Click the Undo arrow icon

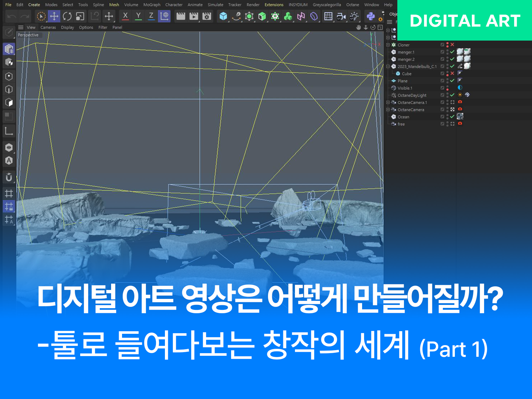point(12,16)
